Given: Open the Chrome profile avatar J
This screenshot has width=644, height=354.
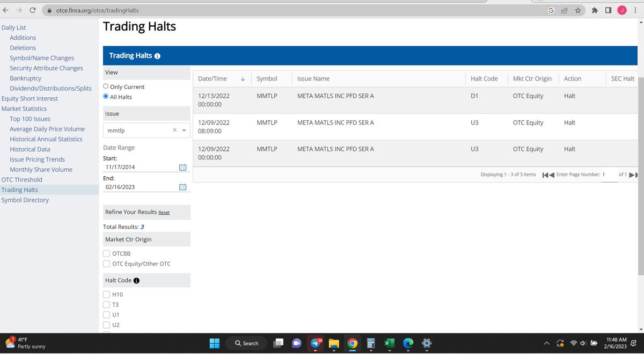Looking at the screenshot, I should [622, 10].
